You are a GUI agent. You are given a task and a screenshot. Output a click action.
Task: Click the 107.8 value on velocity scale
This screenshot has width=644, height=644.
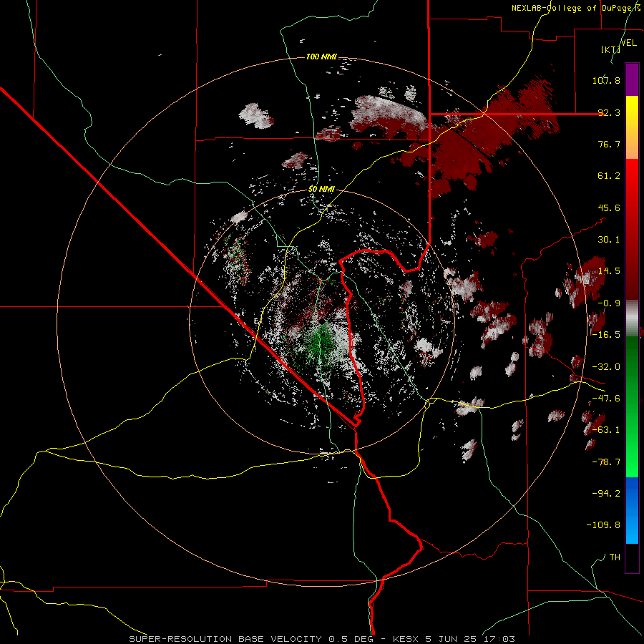pyautogui.click(x=606, y=80)
